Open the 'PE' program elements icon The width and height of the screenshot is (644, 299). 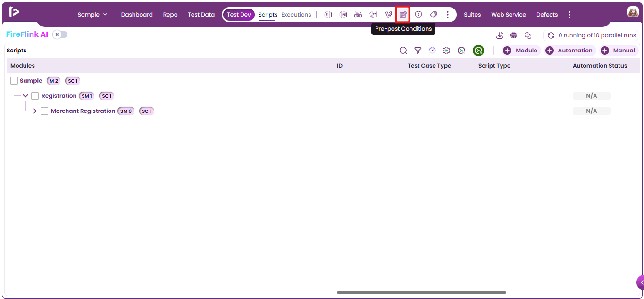tap(343, 15)
